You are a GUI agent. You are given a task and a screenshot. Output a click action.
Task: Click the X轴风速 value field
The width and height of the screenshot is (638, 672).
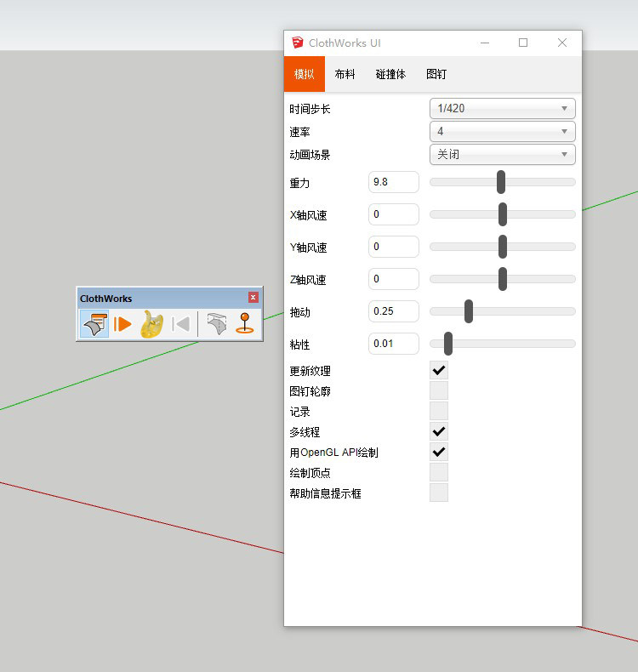coord(393,214)
